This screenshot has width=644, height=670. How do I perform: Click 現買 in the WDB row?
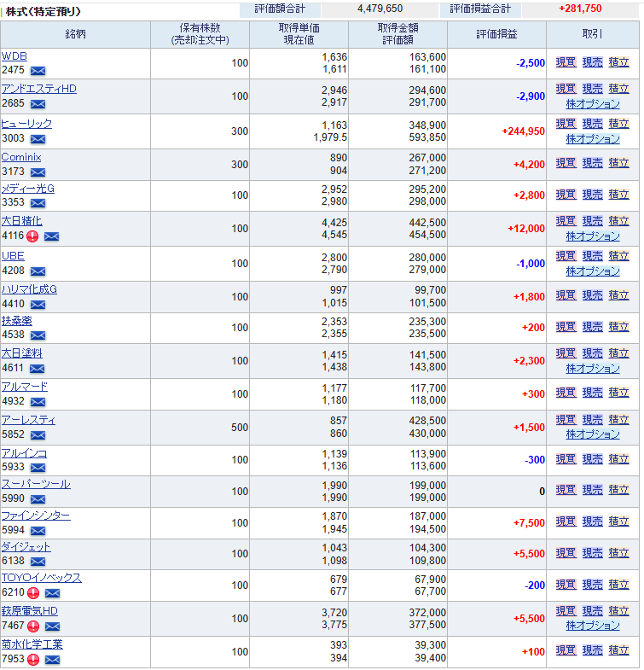point(566,62)
